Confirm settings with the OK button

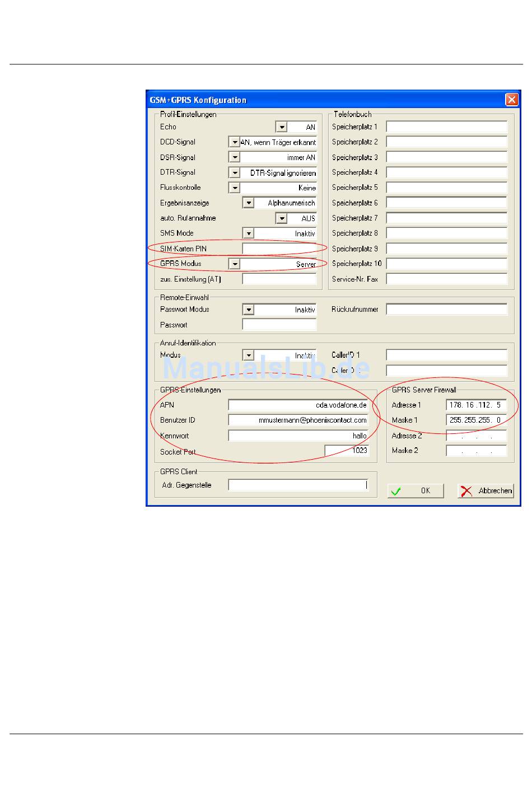click(416, 491)
